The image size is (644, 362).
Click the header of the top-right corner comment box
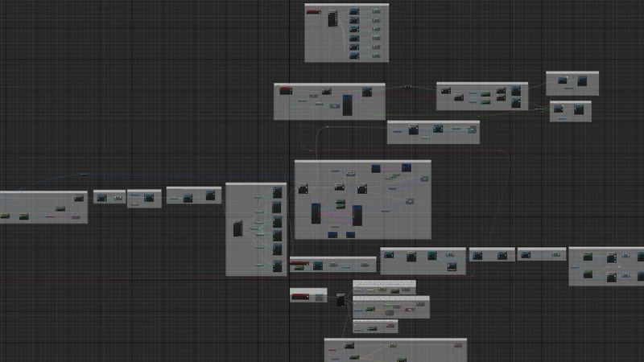pos(572,73)
